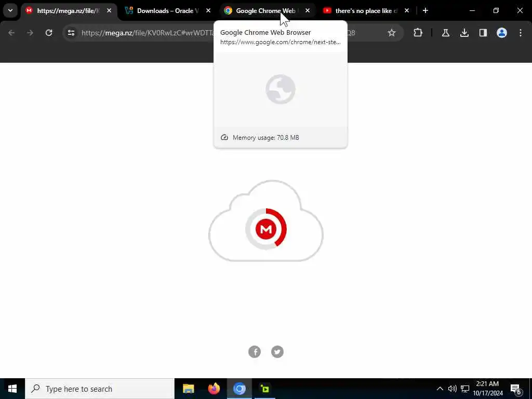Restore down the Chrome window
The width and height of the screenshot is (532, 399).
coord(496,10)
